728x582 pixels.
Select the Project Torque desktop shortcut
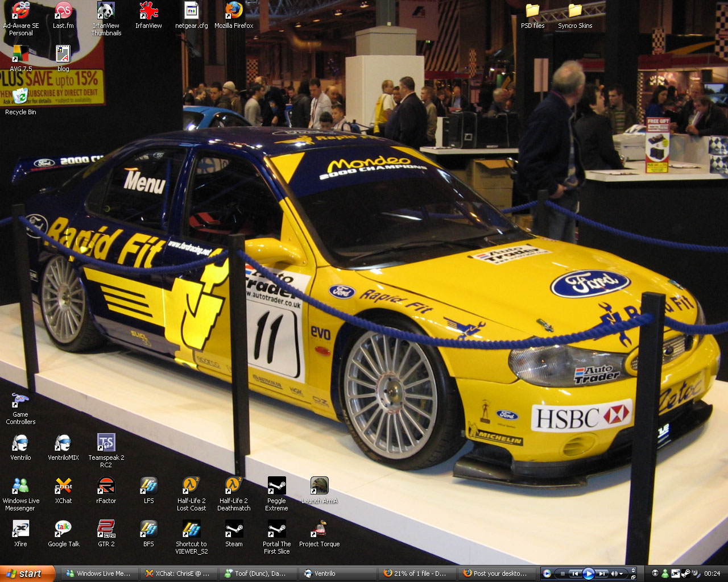point(319,534)
